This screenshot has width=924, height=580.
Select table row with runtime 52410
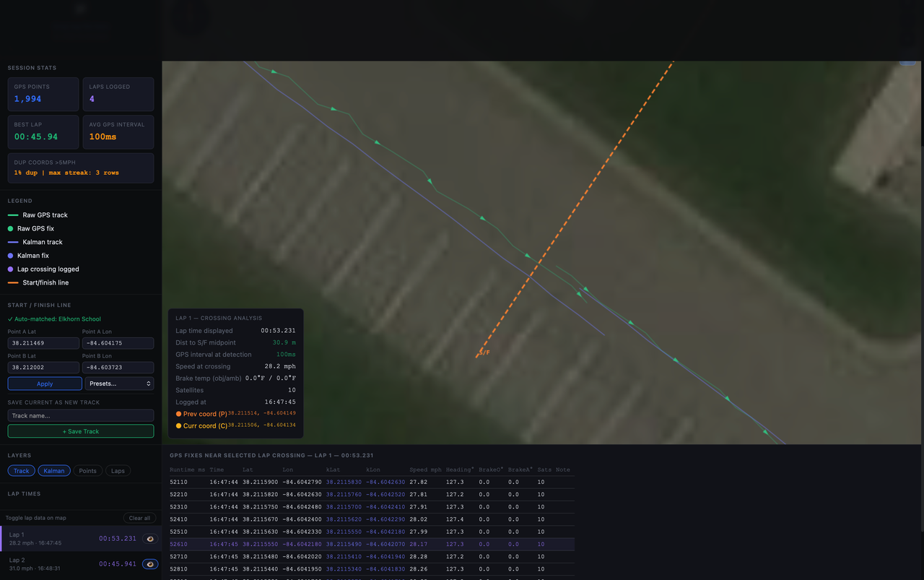click(x=372, y=519)
